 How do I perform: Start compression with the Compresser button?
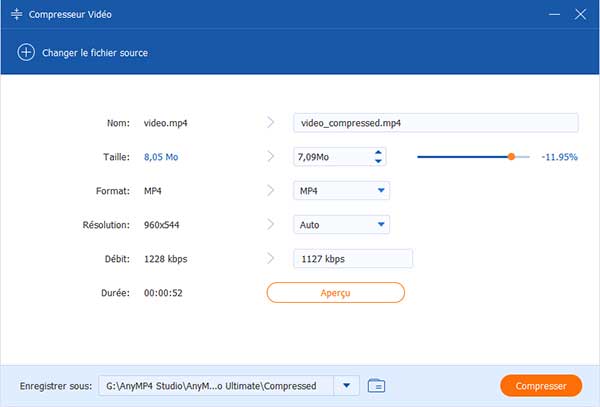[540, 386]
